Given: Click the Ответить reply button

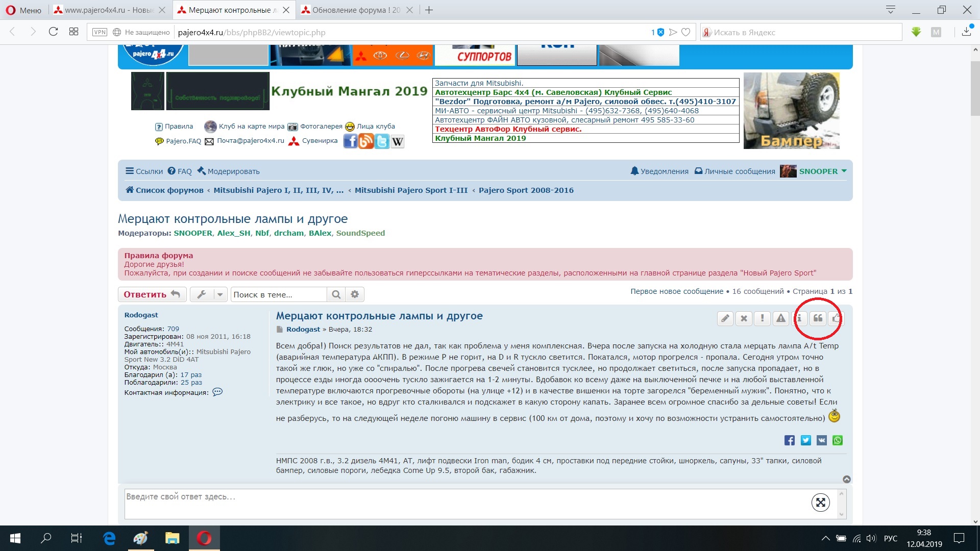Looking at the screenshot, I should coord(152,294).
